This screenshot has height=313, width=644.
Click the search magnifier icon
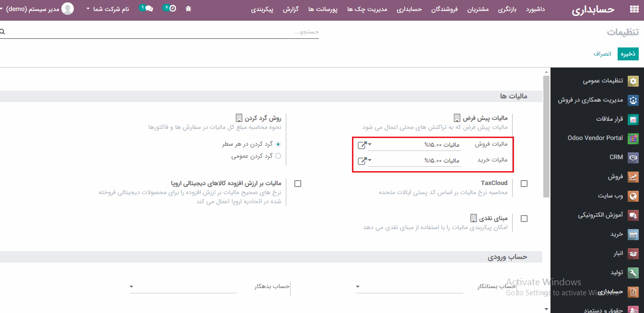(2, 32)
